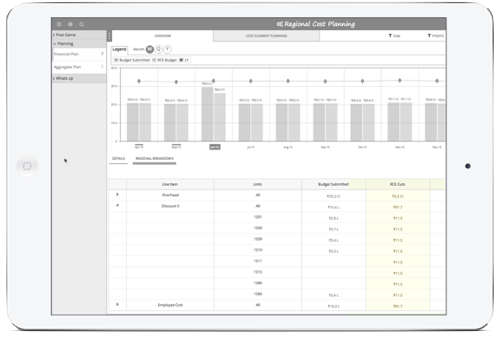500x360 pixels.
Task: Open the search magnifier icon
Action: coord(82,24)
